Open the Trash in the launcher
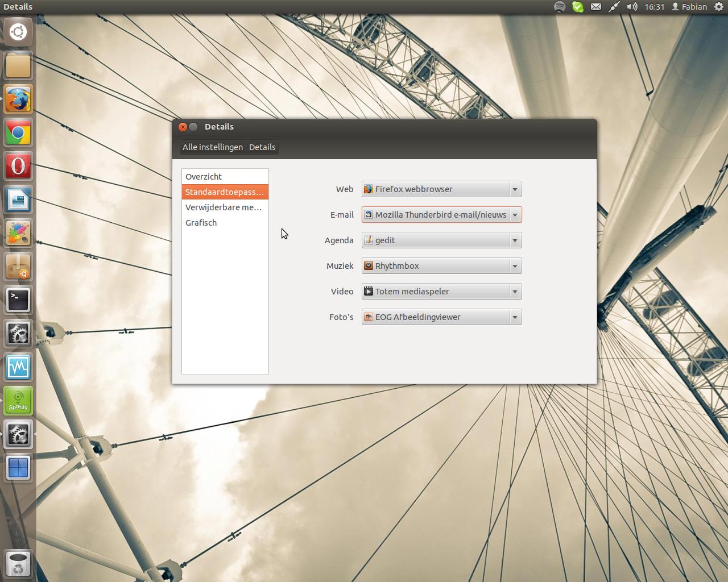Image resolution: width=728 pixels, height=582 pixels. 18,564
